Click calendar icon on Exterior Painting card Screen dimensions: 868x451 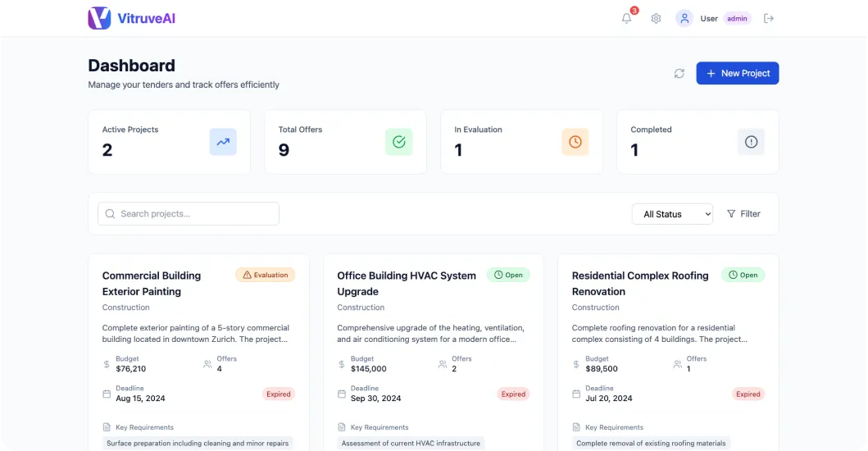(107, 394)
